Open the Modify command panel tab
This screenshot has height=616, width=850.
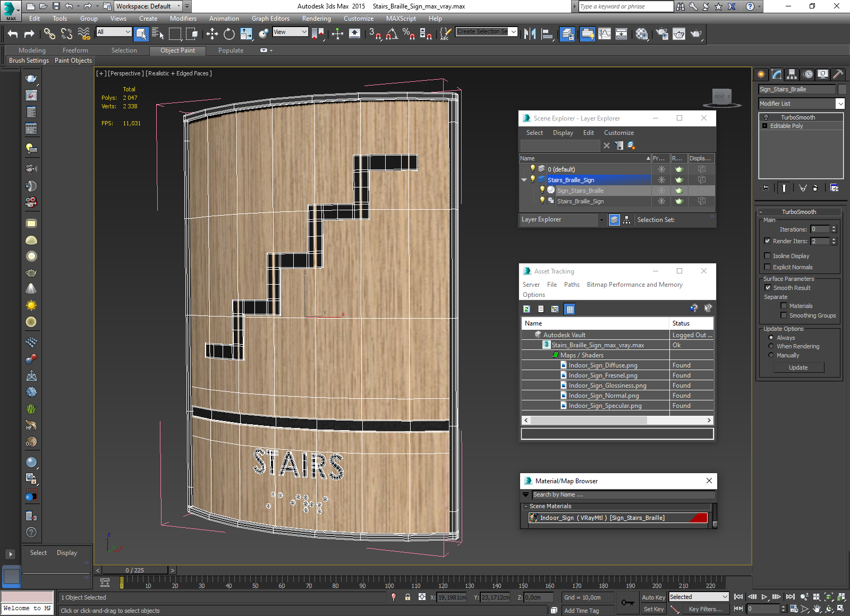pos(777,74)
